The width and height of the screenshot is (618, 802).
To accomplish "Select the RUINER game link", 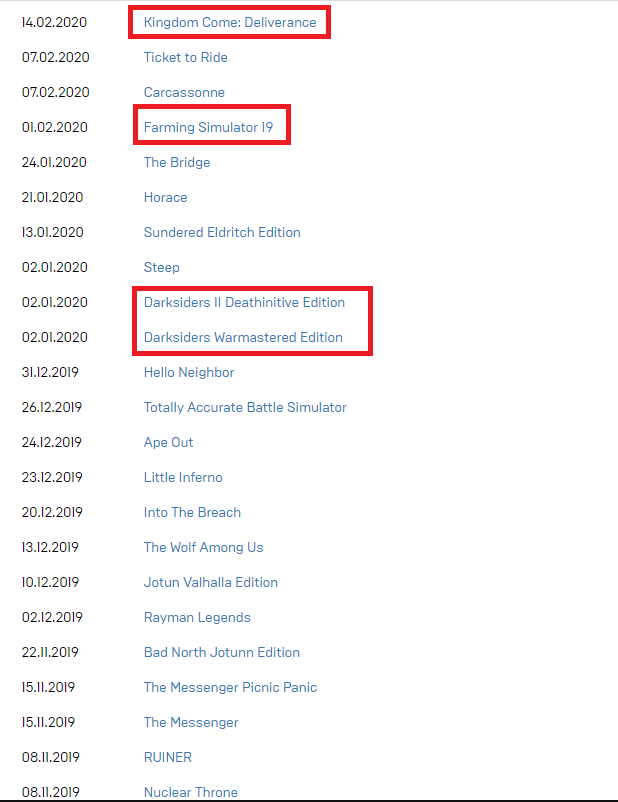I will coord(167,758).
